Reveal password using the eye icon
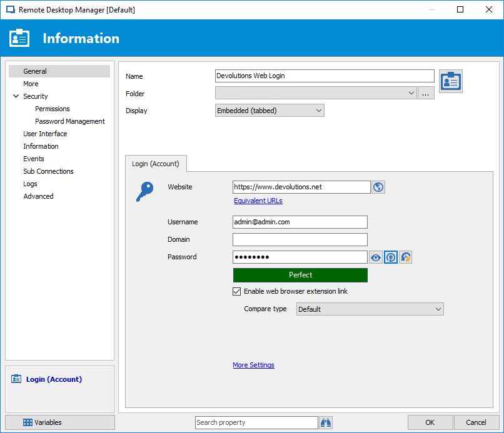 [375, 257]
